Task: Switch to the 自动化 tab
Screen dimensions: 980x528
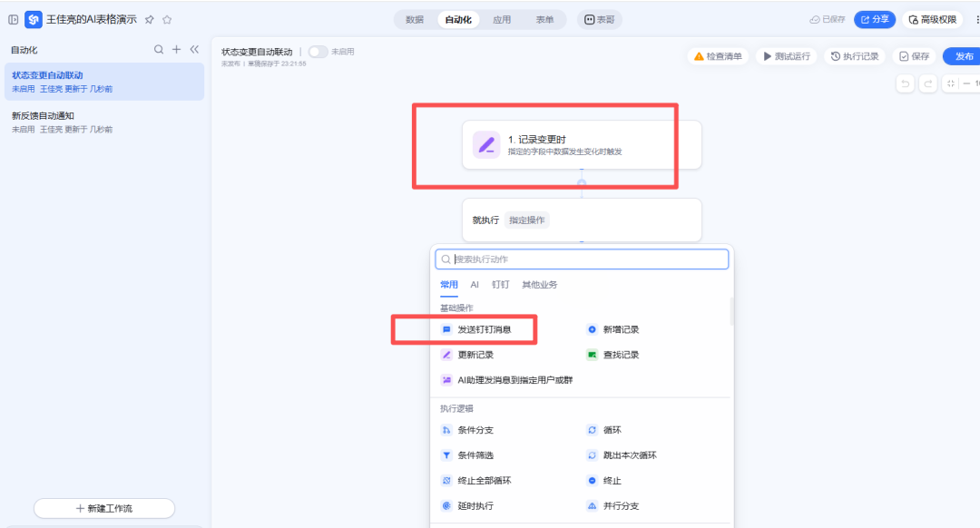Action: pyautogui.click(x=458, y=19)
